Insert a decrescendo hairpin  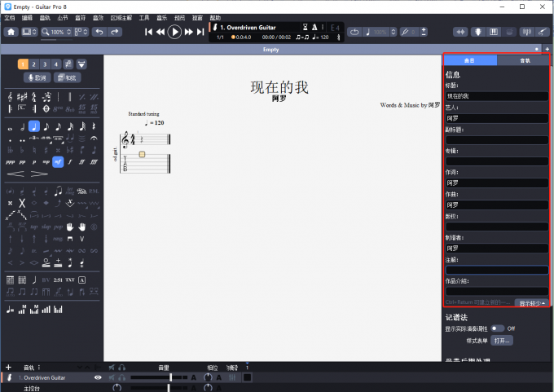click(39, 174)
